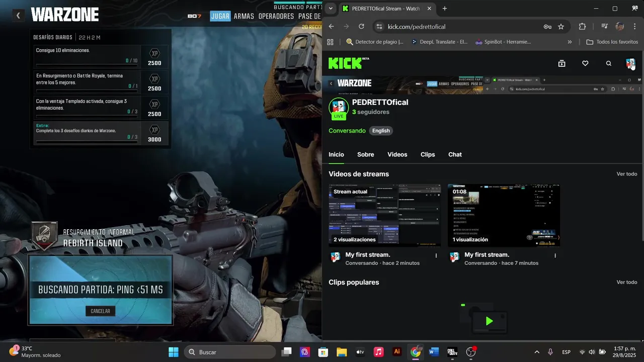This screenshot has height=362, width=644.
Task: Select the Templado perk challenge
Action: click(101, 108)
